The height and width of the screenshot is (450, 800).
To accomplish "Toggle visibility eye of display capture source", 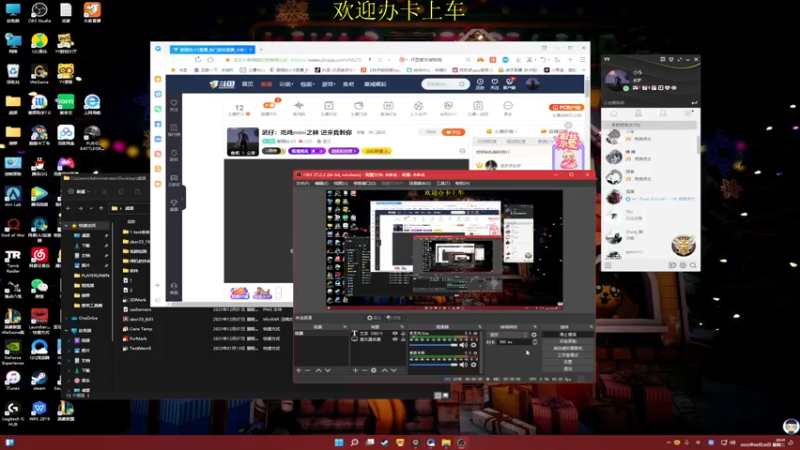I will tap(394, 339).
